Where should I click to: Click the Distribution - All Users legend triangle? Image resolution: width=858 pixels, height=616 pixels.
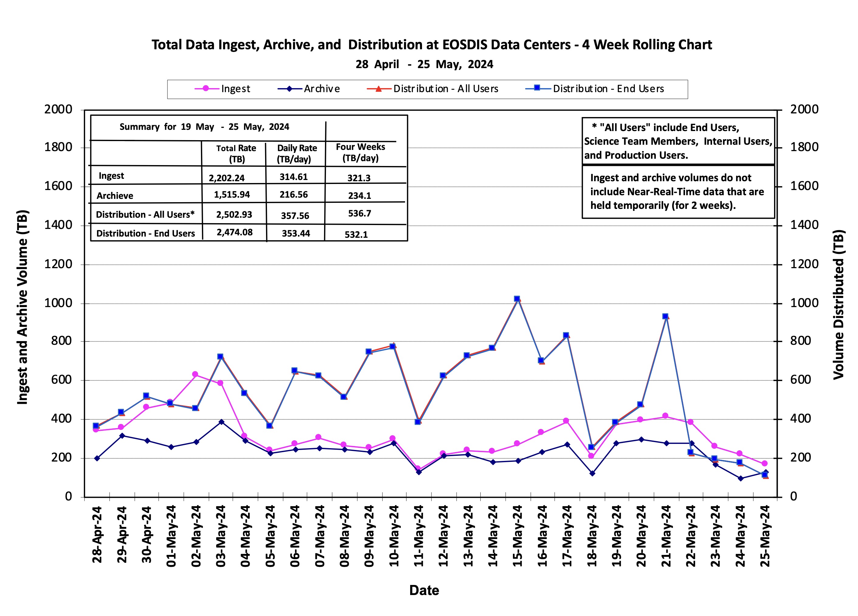coord(378,88)
